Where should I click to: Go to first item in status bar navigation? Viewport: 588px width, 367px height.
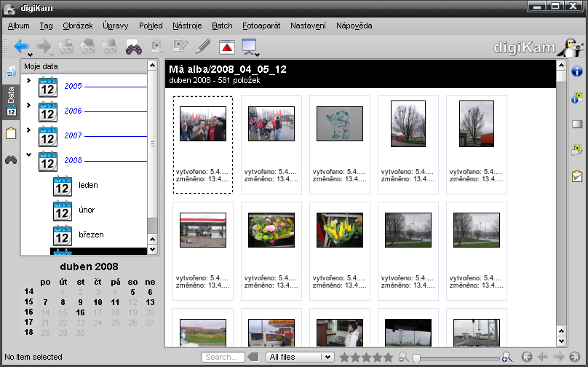(526, 357)
